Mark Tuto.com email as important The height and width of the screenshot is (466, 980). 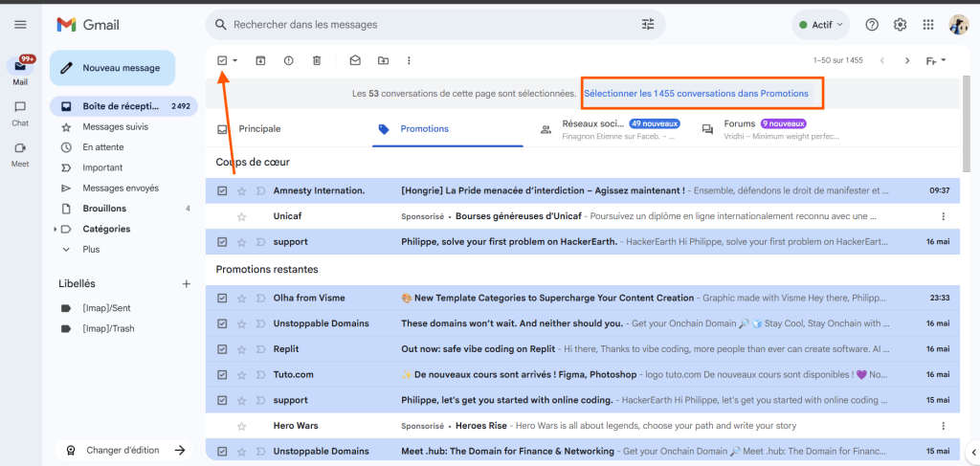click(x=260, y=375)
